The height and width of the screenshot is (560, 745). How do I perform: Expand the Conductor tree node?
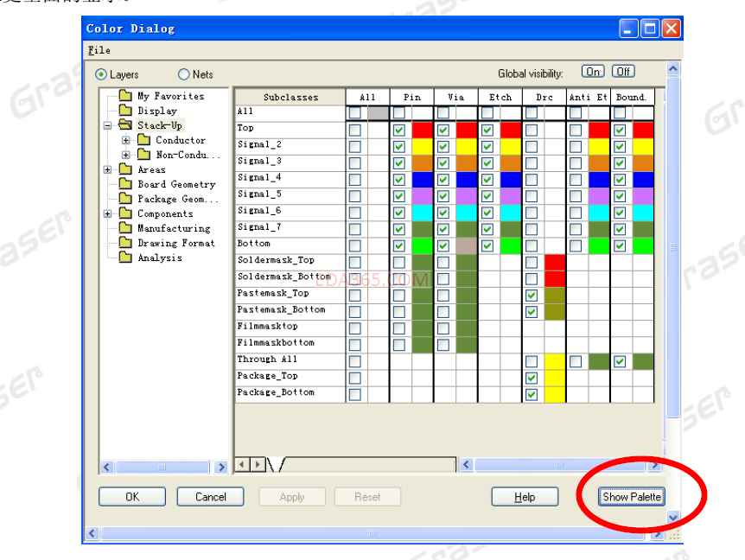pos(126,141)
